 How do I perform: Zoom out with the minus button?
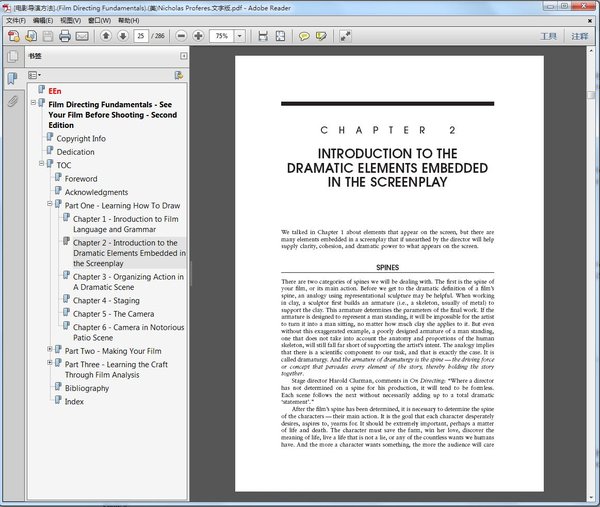click(181, 36)
